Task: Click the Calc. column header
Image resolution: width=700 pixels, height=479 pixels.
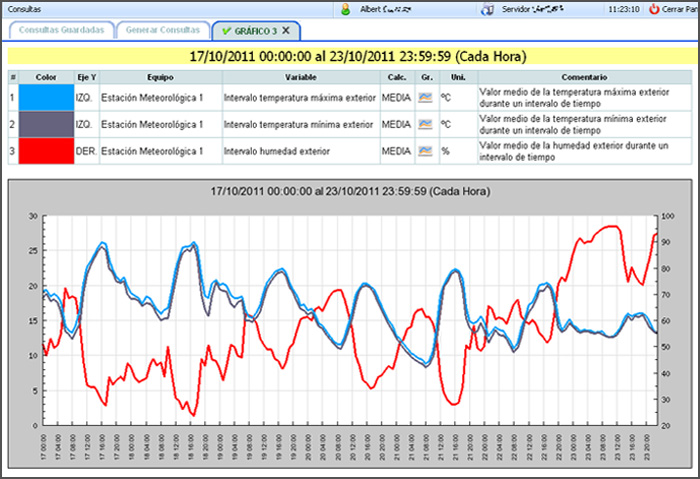Action: click(x=397, y=77)
